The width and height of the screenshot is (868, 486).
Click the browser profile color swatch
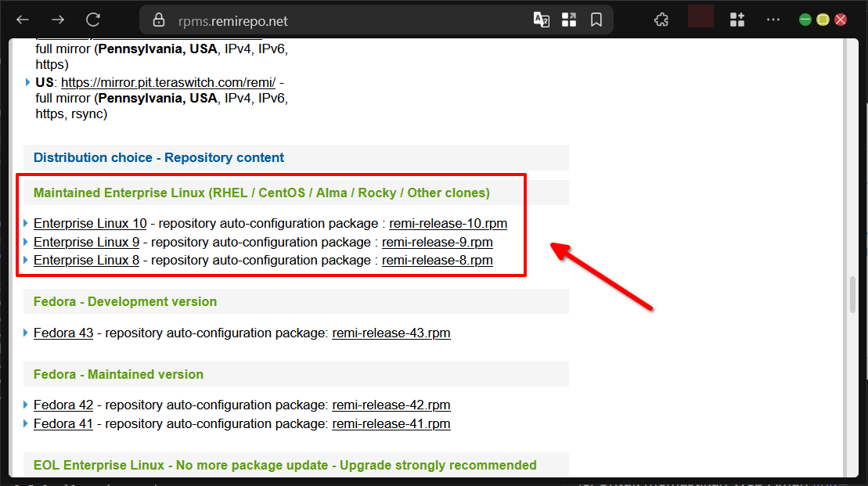[701, 16]
